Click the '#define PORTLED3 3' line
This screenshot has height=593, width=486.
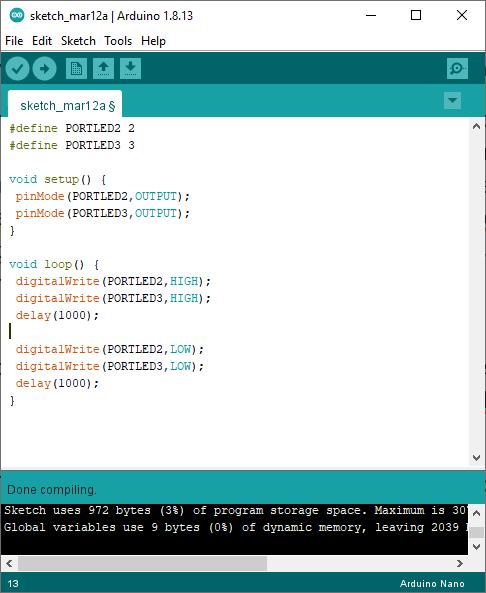(72, 145)
